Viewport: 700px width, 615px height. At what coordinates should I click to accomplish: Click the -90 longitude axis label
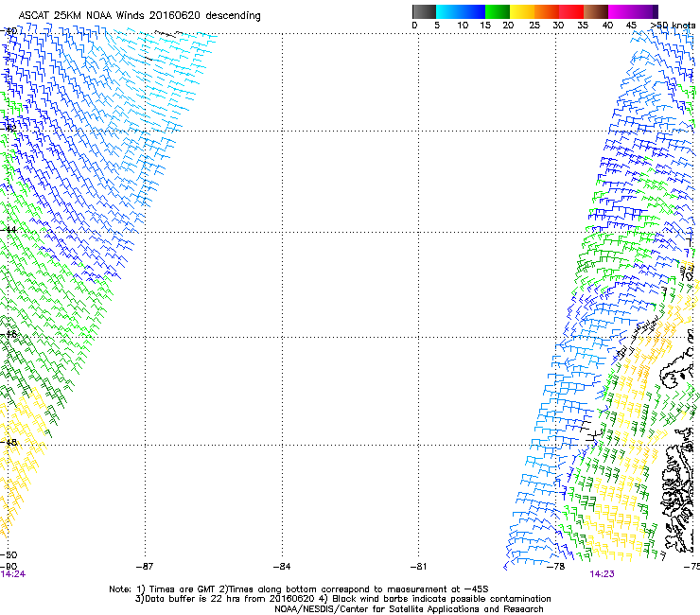coord(9,567)
